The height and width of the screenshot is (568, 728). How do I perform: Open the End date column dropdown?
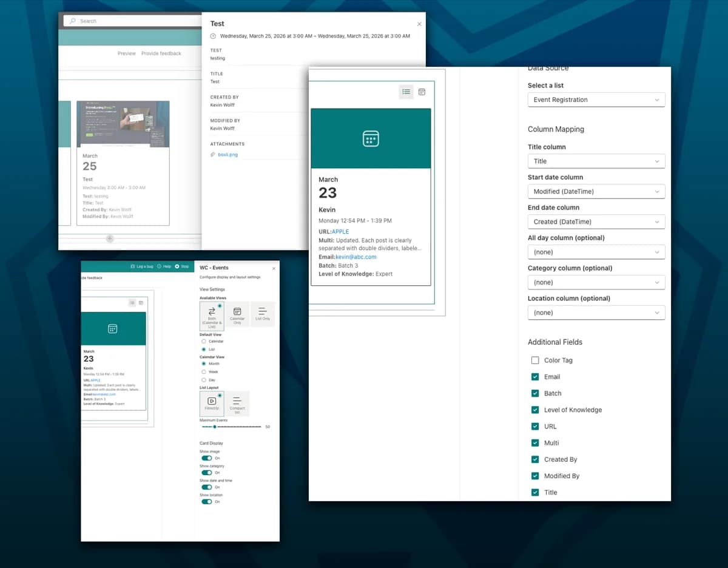click(x=596, y=222)
